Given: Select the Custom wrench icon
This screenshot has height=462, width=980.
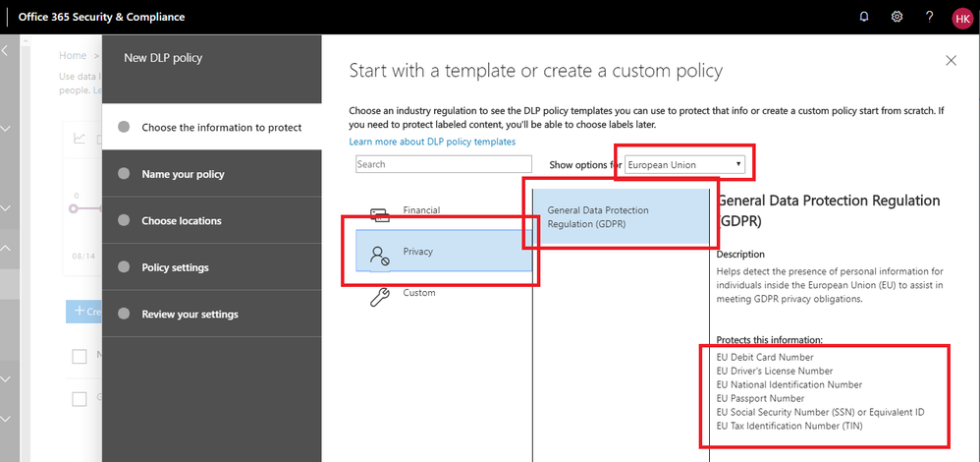Looking at the screenshot, I should [379, 296].
